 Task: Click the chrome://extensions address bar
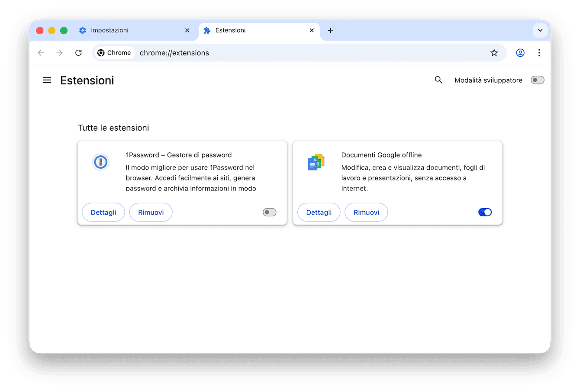coord(300,53)
